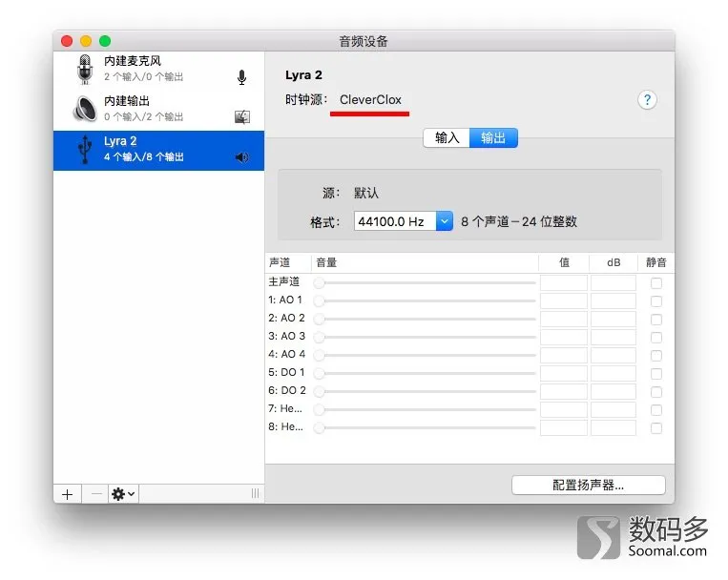Mute channel 2: AO 2
This screenshot has height=580, width=728.
pyautogui.click(x=656, y=319)
